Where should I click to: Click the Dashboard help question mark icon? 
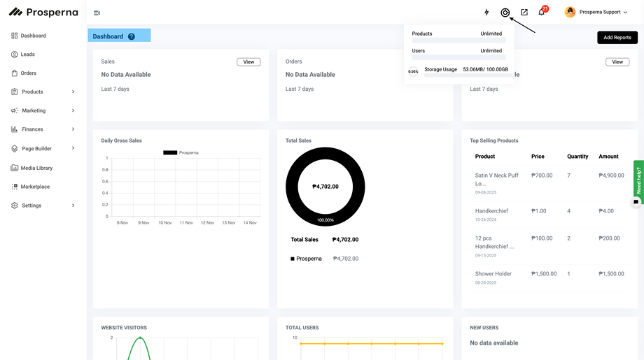coord(132,36)
